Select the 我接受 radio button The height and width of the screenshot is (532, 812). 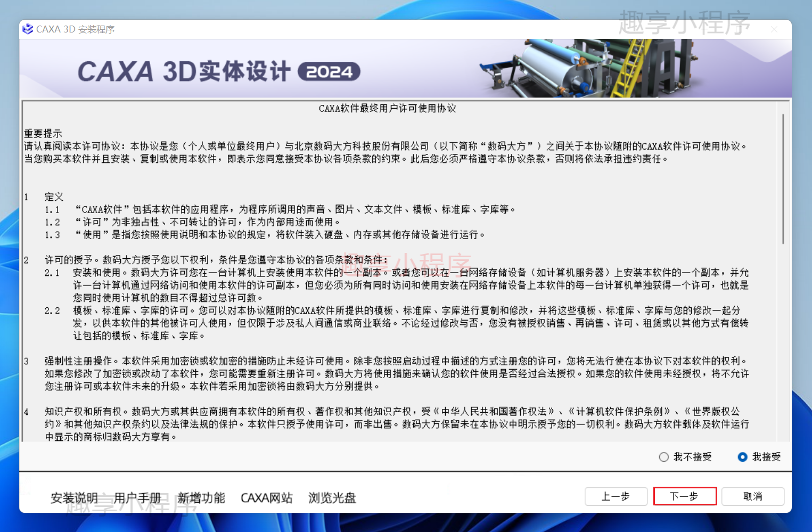[742, 457]
